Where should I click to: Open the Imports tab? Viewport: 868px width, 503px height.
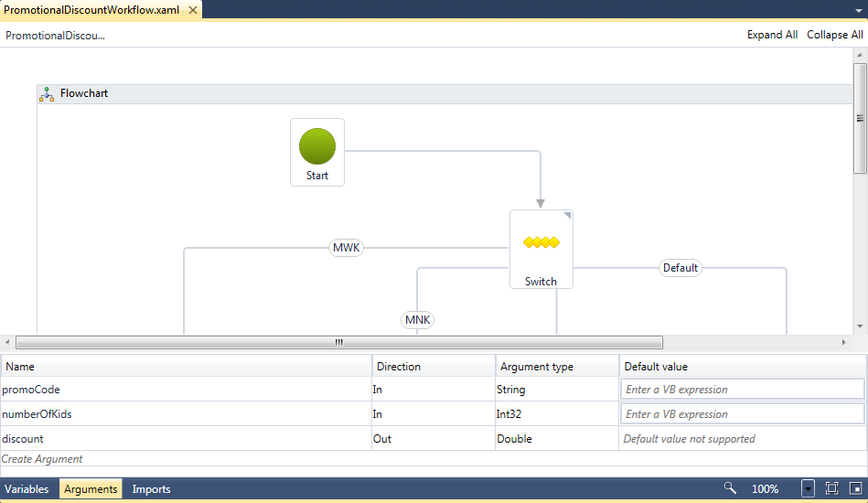[x=151, y=489]
